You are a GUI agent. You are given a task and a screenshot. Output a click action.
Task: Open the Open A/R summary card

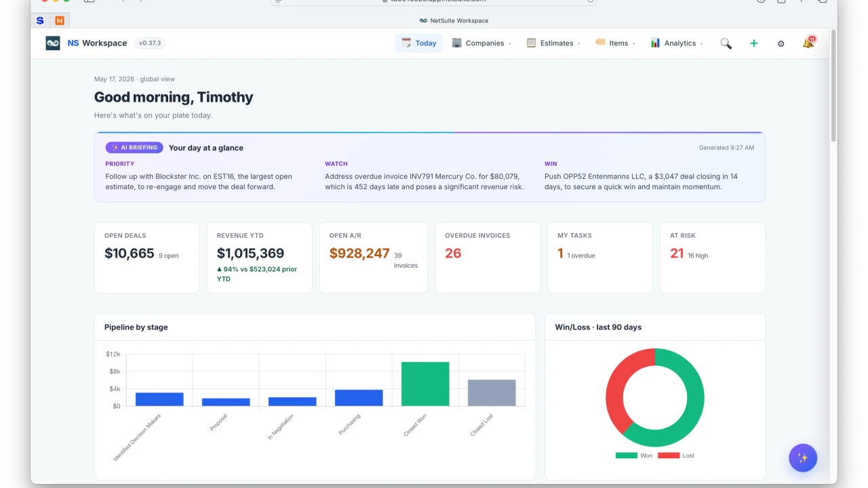374,258
